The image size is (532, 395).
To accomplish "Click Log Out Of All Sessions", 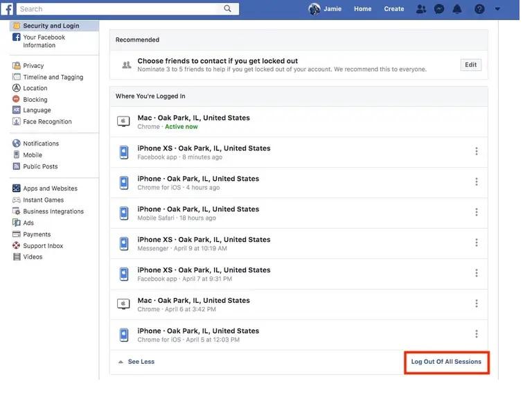I will tap(446, 362).
